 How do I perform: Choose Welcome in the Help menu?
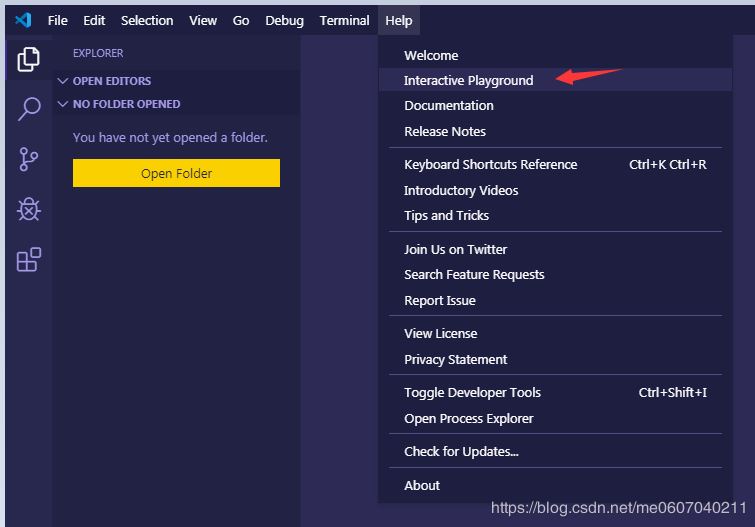tap(431, 55)
